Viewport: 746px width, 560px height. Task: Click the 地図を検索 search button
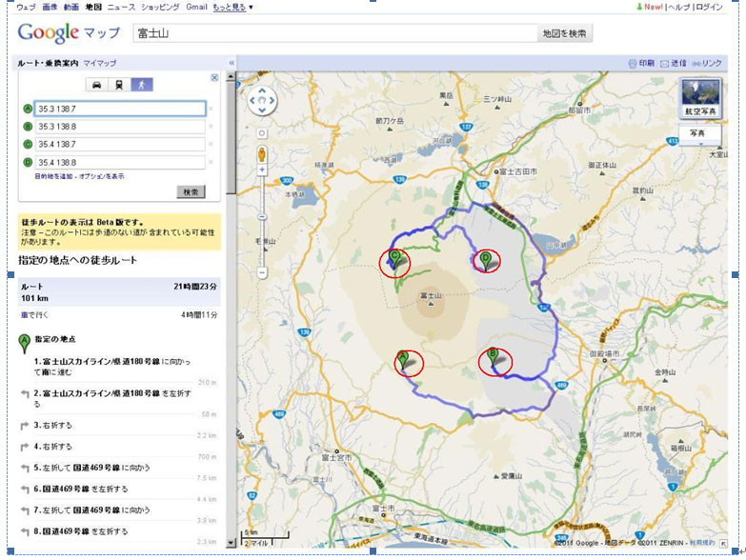[x=565, y=33]
